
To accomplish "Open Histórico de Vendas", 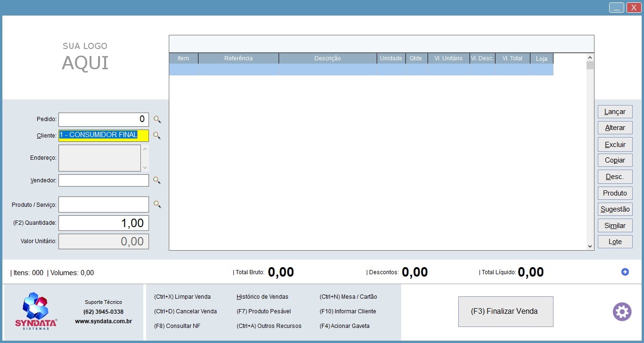I will (x=262, y=297).
